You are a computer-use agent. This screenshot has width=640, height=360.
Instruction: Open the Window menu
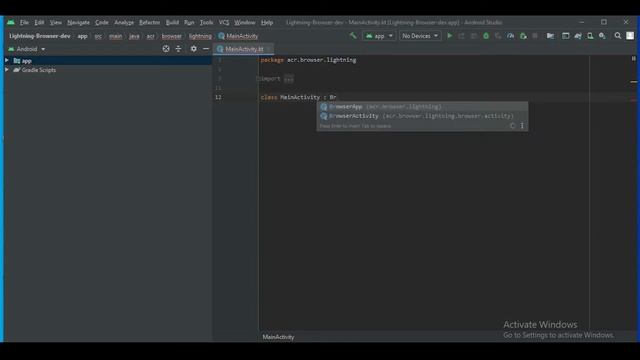[244, 22]
